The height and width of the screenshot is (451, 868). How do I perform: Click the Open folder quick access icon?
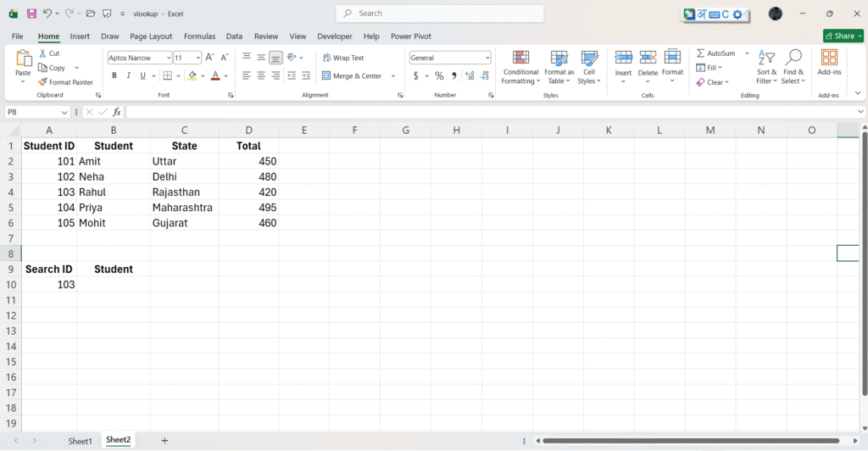[91, 14]
